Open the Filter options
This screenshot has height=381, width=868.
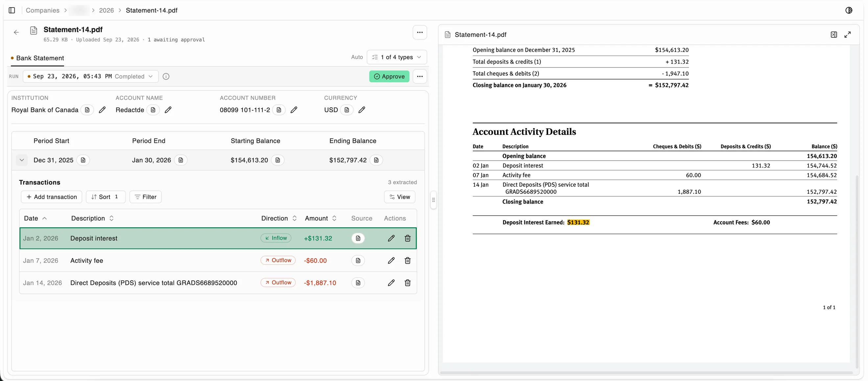point(145,197)
